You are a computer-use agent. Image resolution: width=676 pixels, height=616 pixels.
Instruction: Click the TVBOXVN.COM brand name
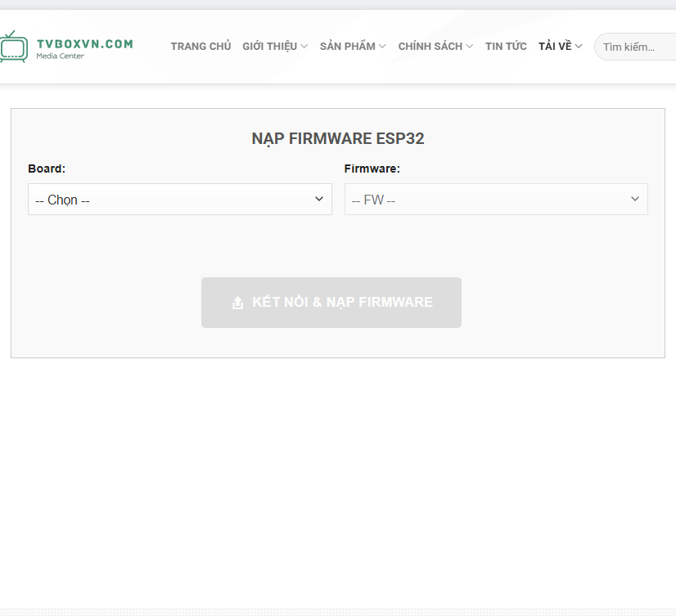coord(84,44)
